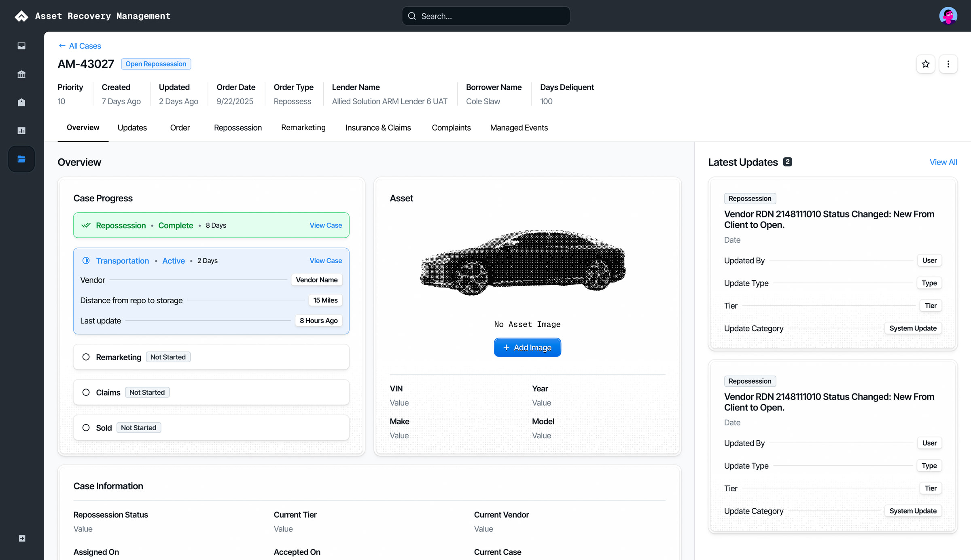This screenshot has height=560, width=971.
Task: Switch to the Overview tab
Action: pyautogui.click(x=83, y=128)
